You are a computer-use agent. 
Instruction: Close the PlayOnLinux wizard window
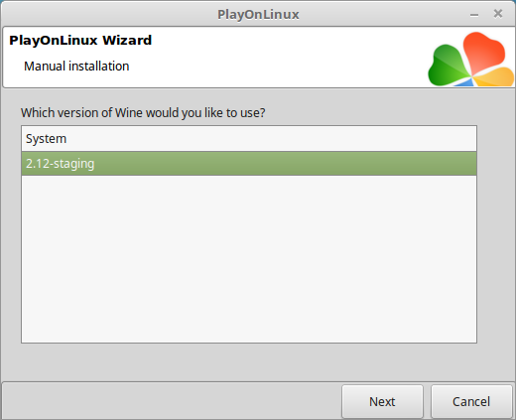[498, 14]
